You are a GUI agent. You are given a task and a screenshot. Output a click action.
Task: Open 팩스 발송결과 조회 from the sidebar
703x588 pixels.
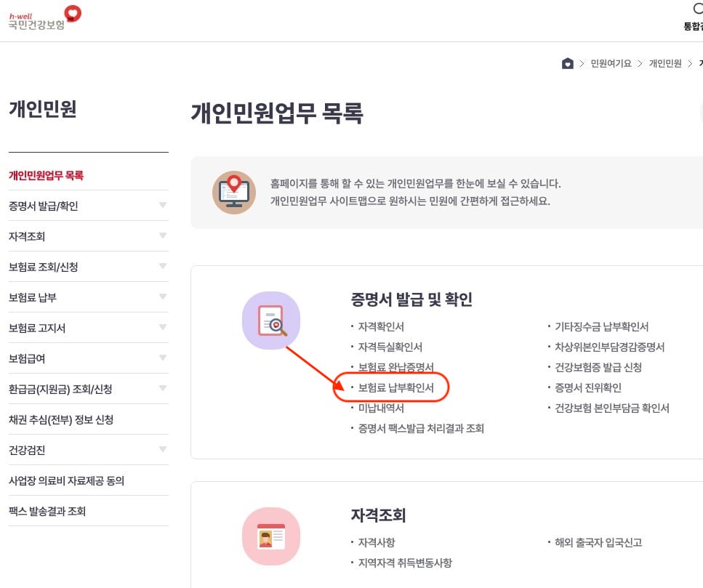(x=47, y=511)
